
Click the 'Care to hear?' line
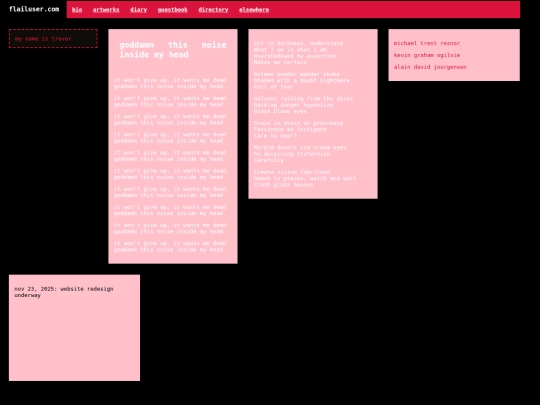click(275, 136)
